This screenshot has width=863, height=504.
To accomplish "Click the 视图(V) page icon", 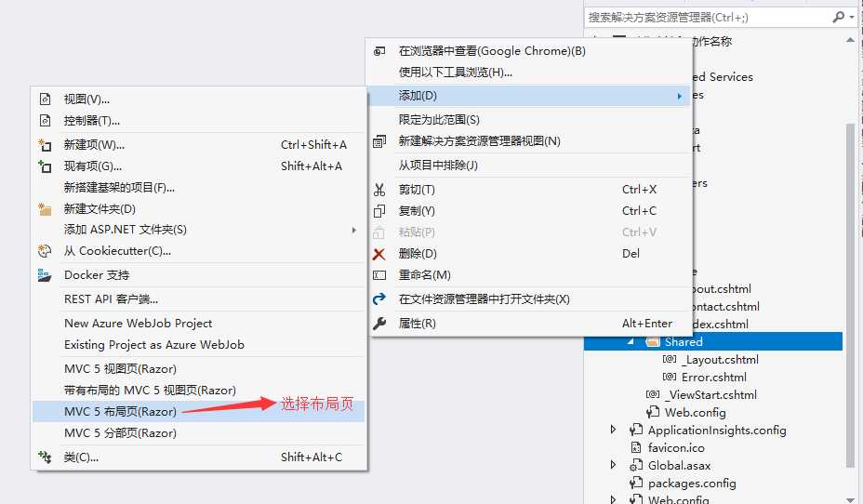I will point(46,99).
